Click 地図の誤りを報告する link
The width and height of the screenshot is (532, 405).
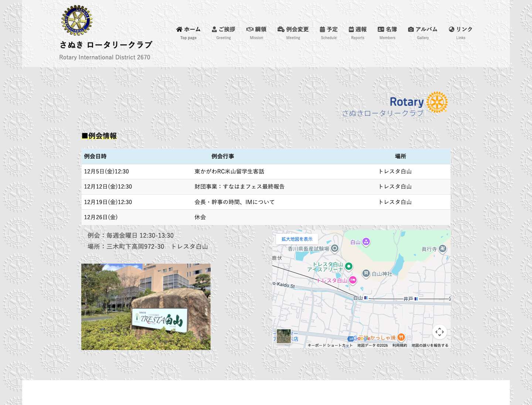point(430,345)
